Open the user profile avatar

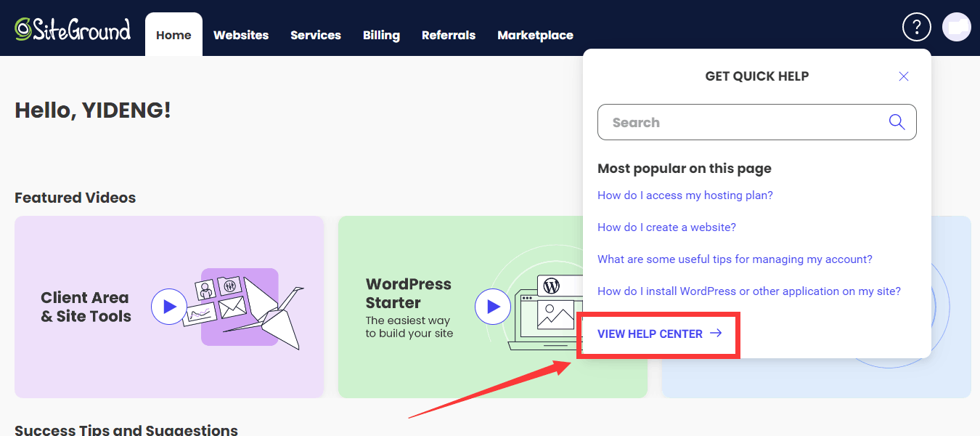(x=956, y=28)
